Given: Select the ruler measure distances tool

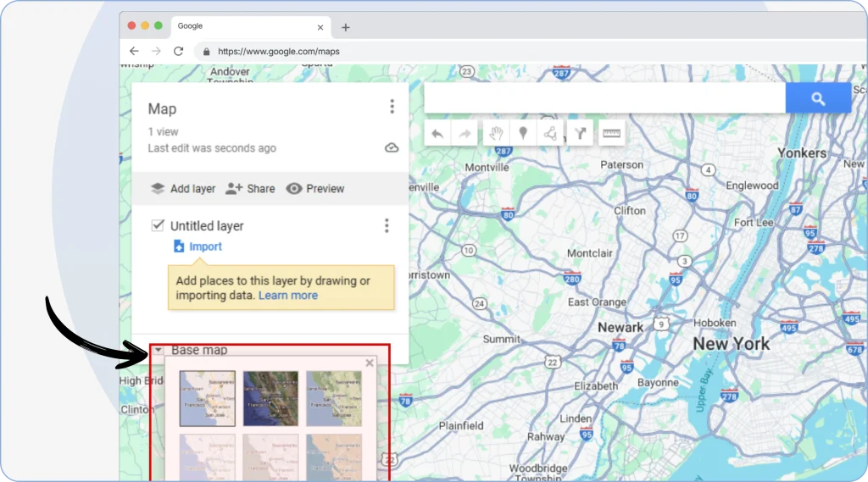Looking at the screenshot, I should click(x=611, y=133).
